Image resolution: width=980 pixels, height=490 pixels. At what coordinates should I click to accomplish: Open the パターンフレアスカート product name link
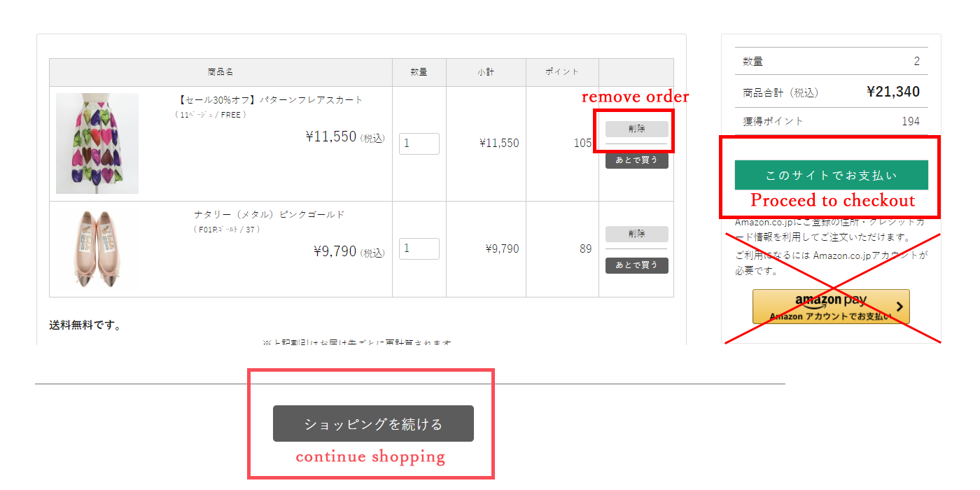tap(272, 100)
